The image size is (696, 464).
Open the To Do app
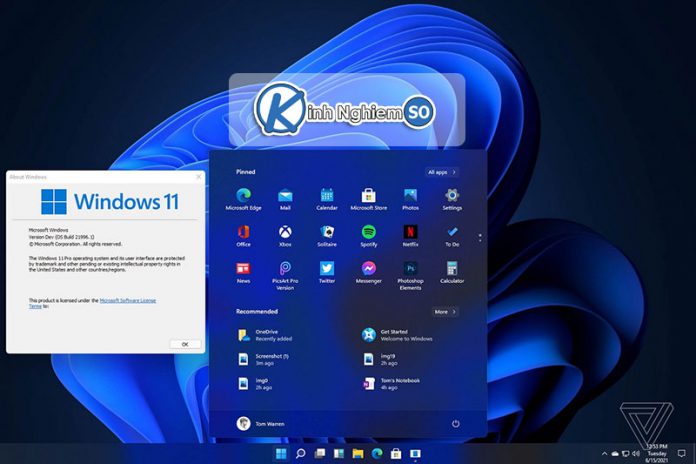(x=452, y=236)
